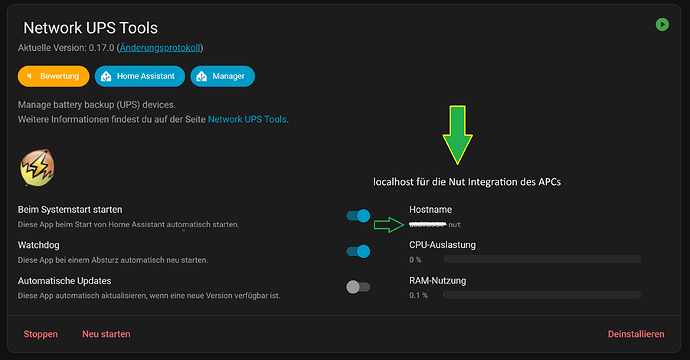This screenshot has width=690, height=360.
Task: Click the Manage battery backup description
Action: coord(96,105)
